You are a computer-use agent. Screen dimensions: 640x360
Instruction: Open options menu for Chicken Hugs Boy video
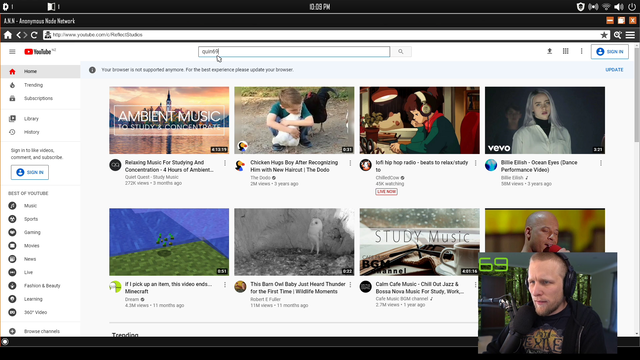point(350,163)
